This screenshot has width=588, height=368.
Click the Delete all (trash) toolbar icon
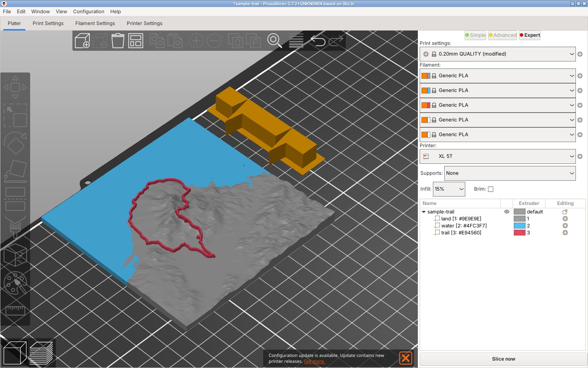click(118, 40)
